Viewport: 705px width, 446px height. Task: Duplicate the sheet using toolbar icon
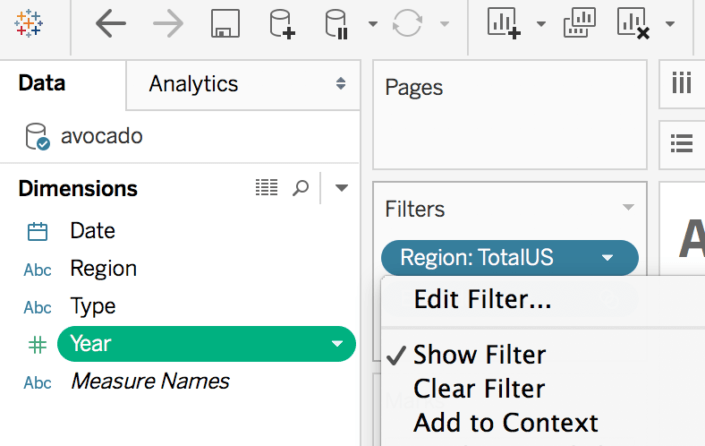(x=579, y=24)
